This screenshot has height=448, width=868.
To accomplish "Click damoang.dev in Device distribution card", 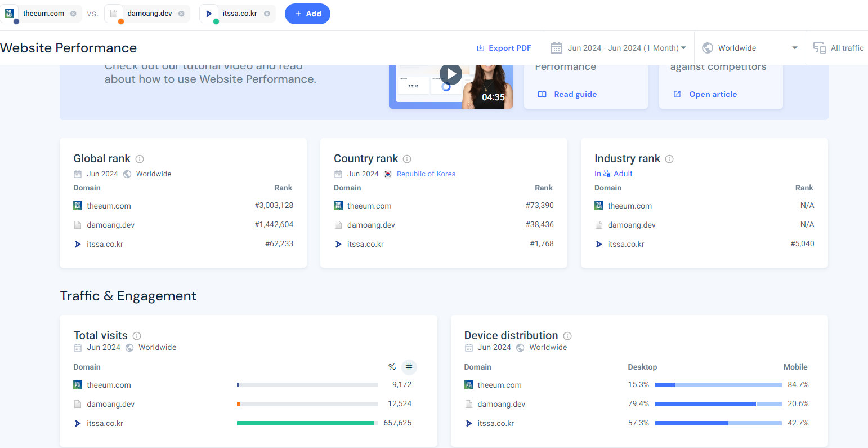I will (502, 404).
